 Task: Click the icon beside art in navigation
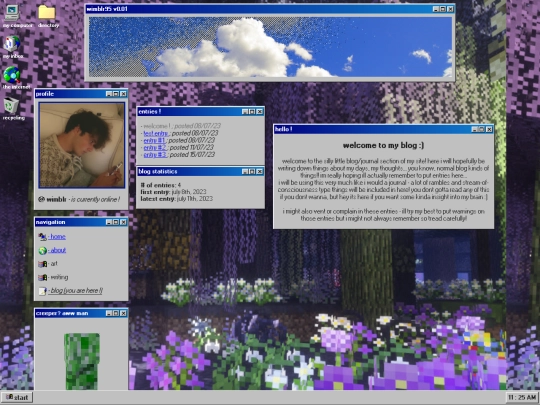42,264
